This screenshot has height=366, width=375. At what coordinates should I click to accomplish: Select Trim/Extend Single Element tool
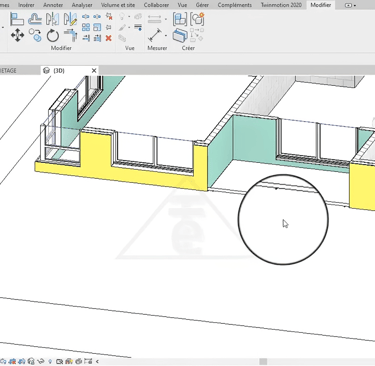coord(86,38)
